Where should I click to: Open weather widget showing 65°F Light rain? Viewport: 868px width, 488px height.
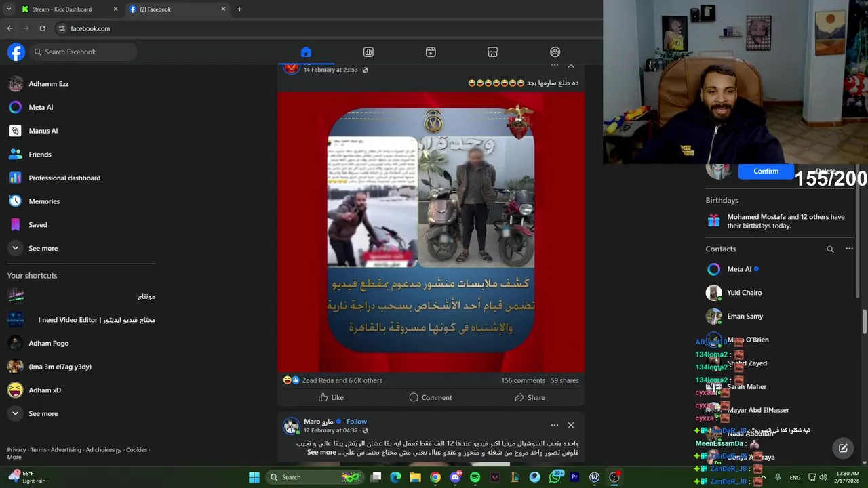27,477
